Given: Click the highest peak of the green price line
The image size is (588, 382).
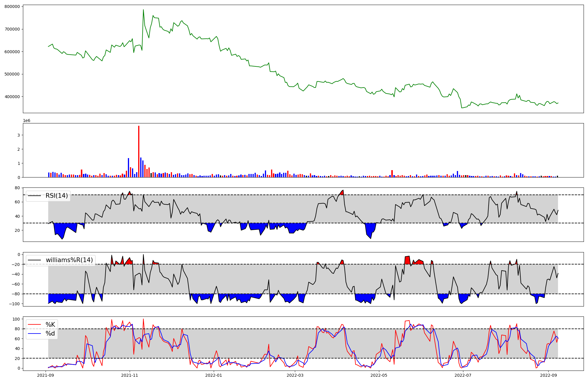Looking at the screenshot, I should pyautogui.click(x=143, y=10).
